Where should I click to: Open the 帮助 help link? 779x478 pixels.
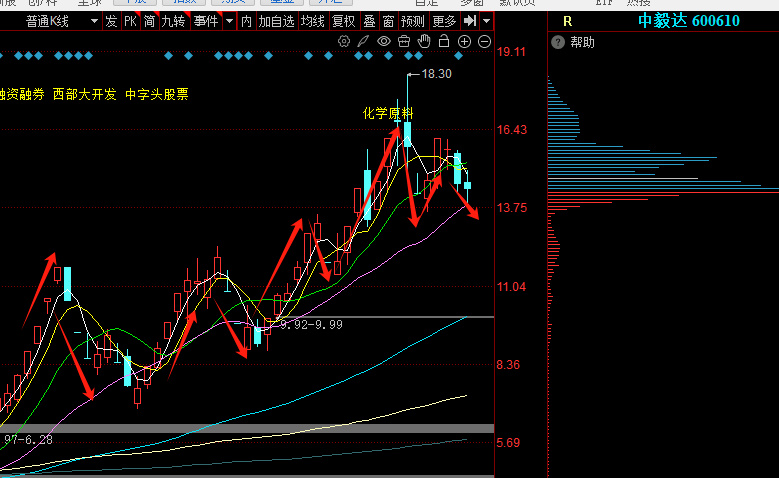point(582,42)
